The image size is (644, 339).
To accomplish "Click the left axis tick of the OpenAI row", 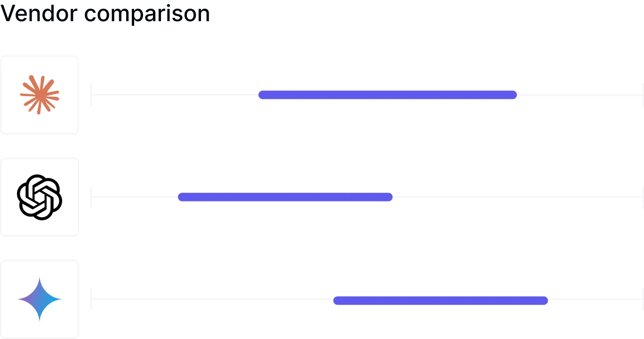I will click(x=91, y=197).
